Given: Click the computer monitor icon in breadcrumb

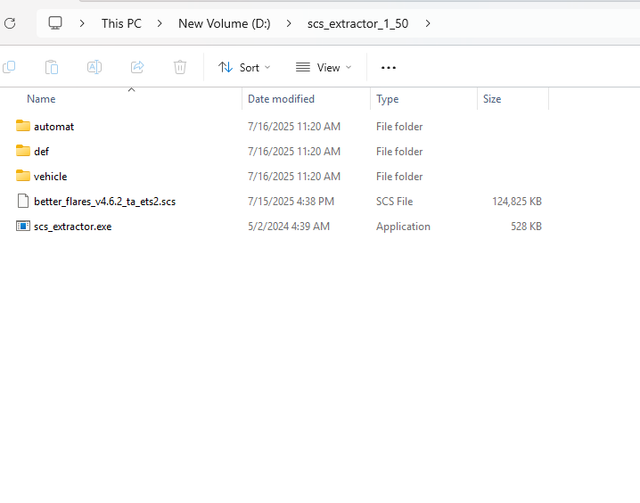Looking at the screenshot, I should pos(55,23).
